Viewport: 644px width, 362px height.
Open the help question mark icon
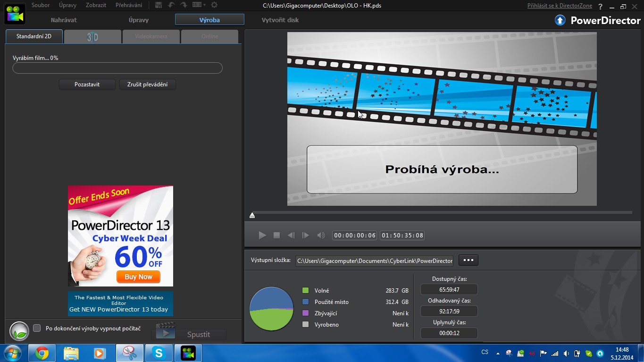(x=600, y=7)
